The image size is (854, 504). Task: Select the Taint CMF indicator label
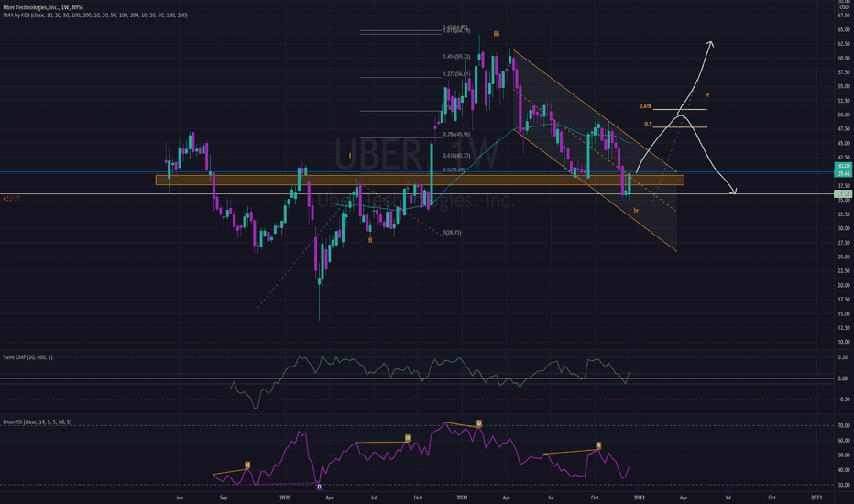(x=27, y=357)
